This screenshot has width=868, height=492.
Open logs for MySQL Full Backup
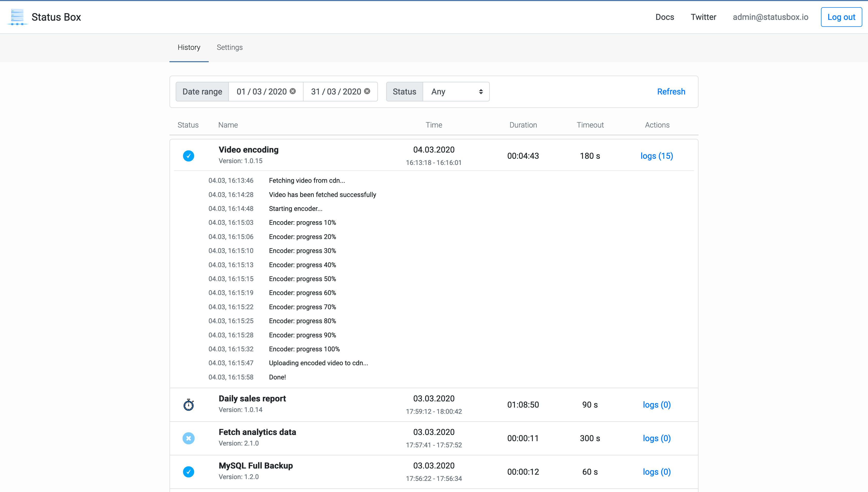656,471
